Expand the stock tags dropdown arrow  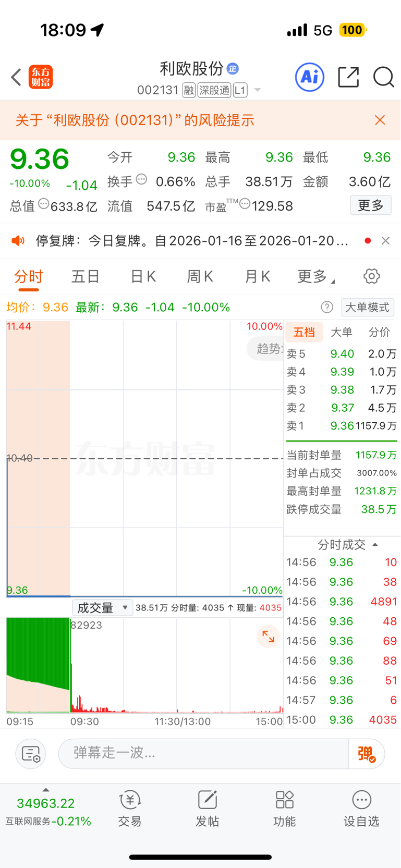click(257, 90)
